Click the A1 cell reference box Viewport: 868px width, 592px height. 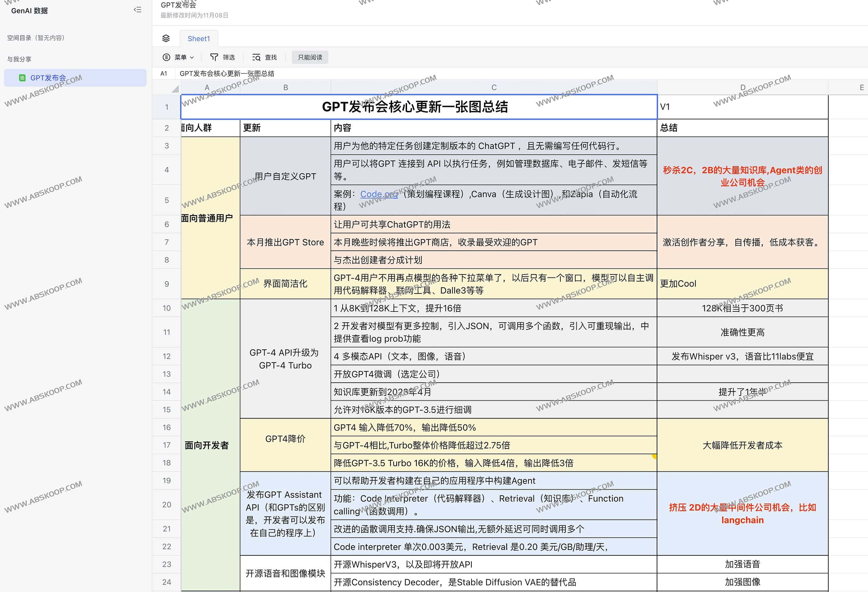[163, 73]
